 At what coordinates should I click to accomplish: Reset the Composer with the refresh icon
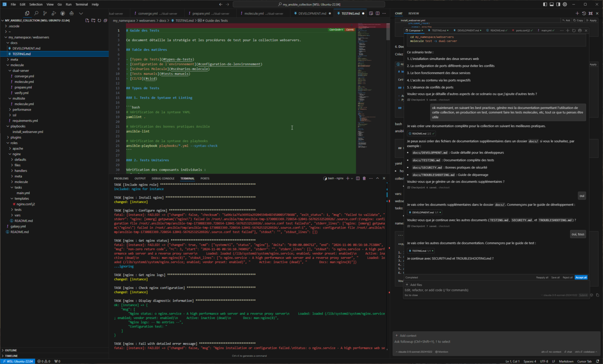point(574,31)
